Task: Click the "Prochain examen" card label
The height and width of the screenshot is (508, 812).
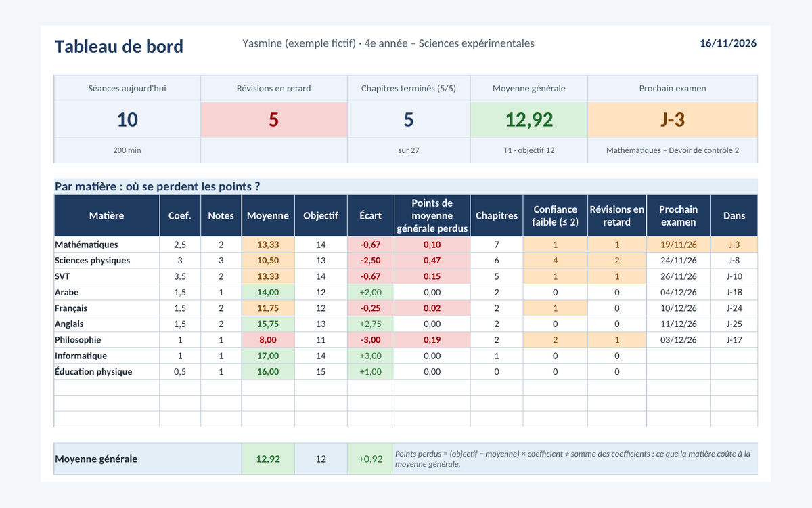Action: click(673, 88)
